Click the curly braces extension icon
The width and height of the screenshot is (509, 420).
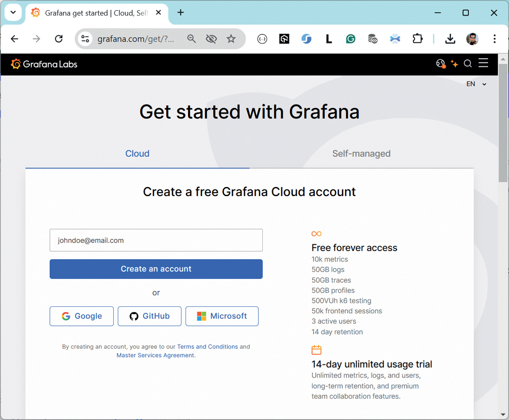pos(262,39)
